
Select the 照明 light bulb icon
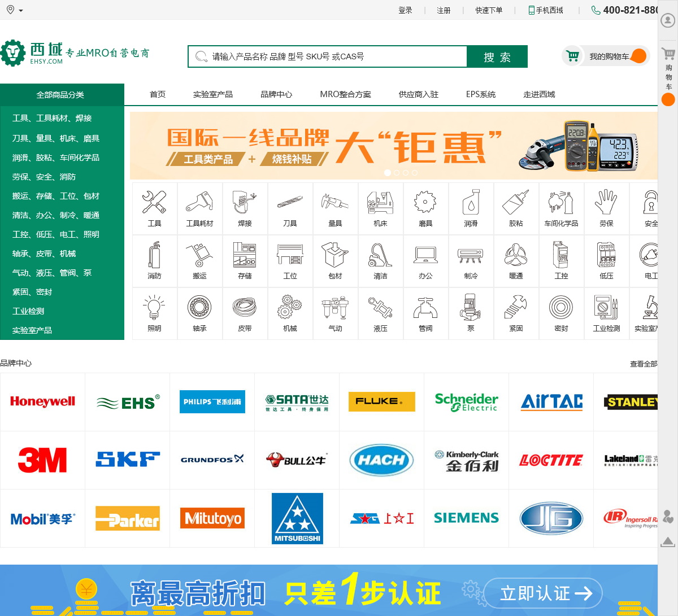coord(154,307)
